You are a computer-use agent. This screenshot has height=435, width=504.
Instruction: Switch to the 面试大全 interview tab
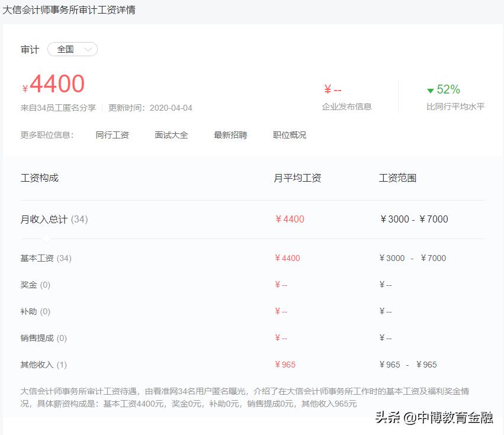pyautogui.click(x=171, y=135)
